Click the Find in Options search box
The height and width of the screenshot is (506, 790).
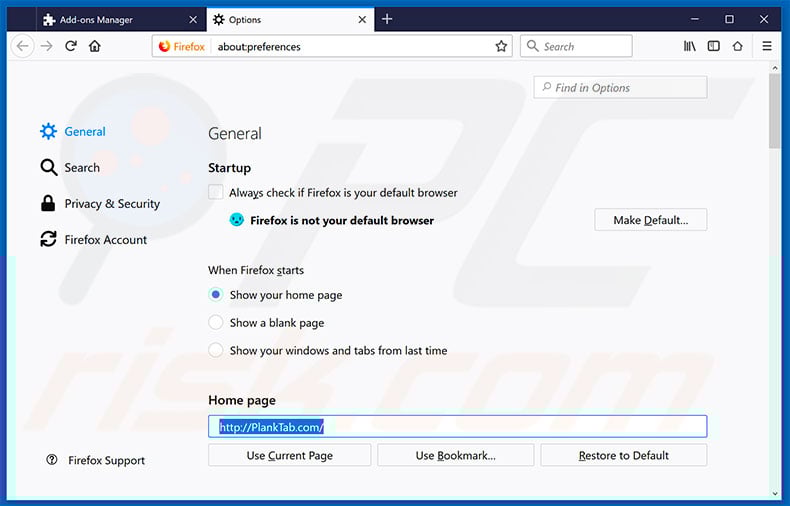point(620,88)
